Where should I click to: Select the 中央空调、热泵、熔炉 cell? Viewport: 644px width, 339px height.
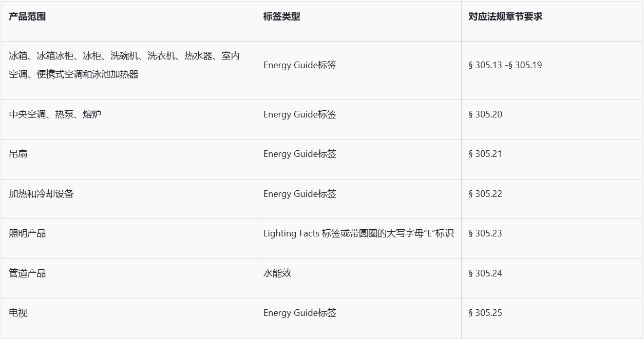[x=55, y=114]
